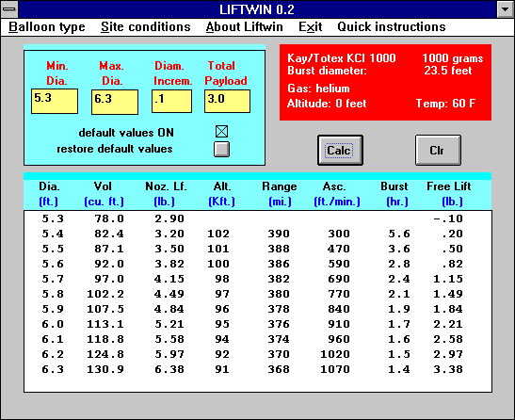515x420 pixels.
Task: Click volume value 78.0
Action: (109, 218)
